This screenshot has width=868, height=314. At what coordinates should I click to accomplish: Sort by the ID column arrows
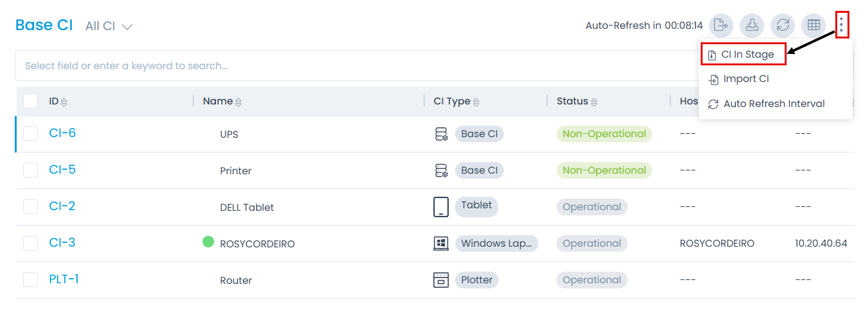[63, 102]
